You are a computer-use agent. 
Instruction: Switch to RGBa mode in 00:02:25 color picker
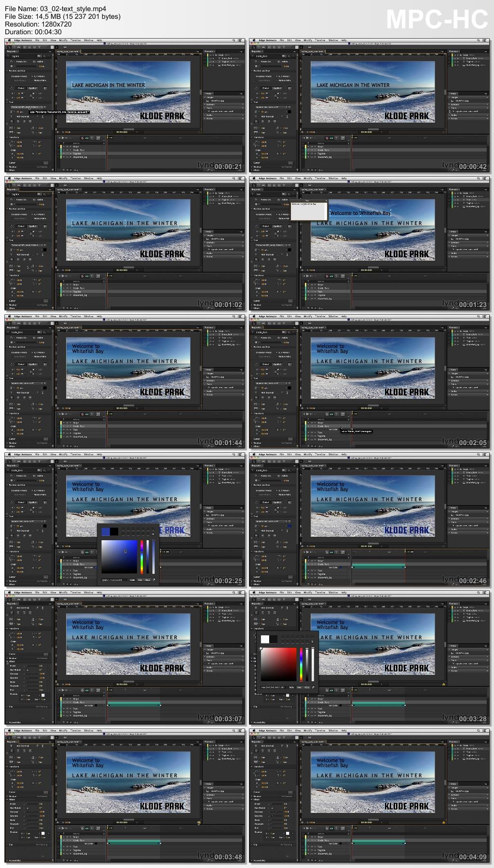tap(132, 580)
